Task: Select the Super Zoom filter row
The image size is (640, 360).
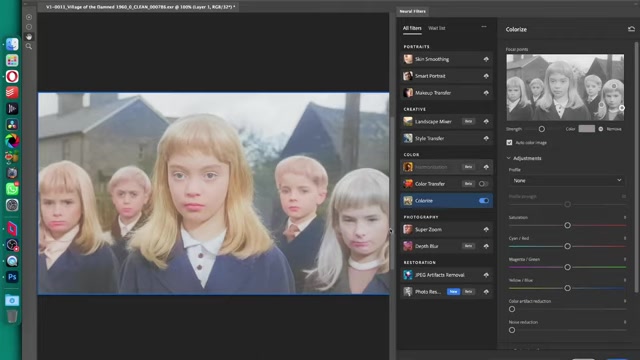Action: pos(447,229)
